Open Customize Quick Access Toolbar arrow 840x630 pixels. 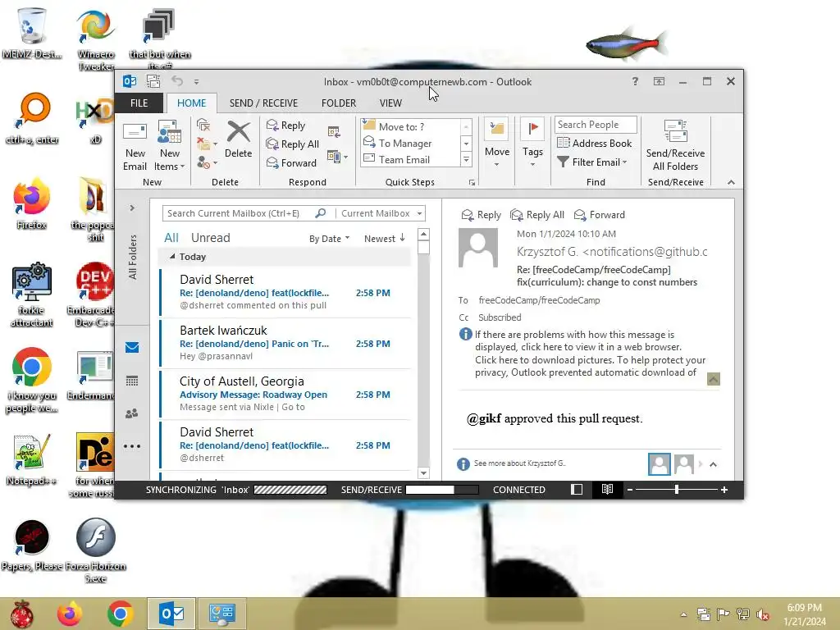pyautogui.click(x=197, y=82)
